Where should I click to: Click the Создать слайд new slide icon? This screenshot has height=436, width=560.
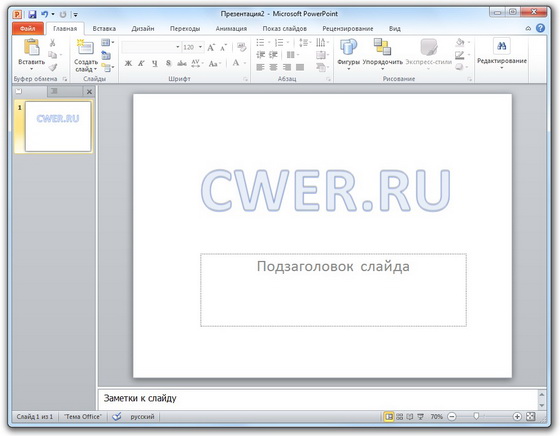86,47
